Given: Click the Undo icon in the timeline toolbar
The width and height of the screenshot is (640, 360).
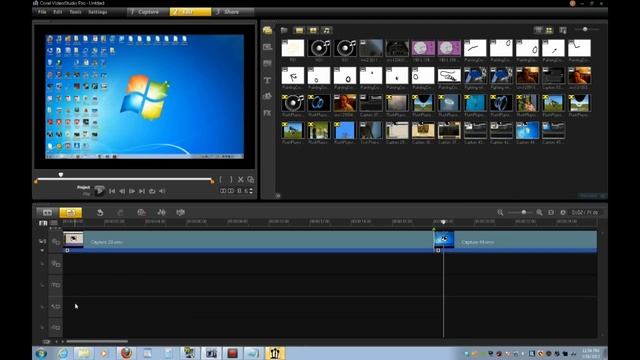Looking at the screenshot, I should (x=100, y=212).
